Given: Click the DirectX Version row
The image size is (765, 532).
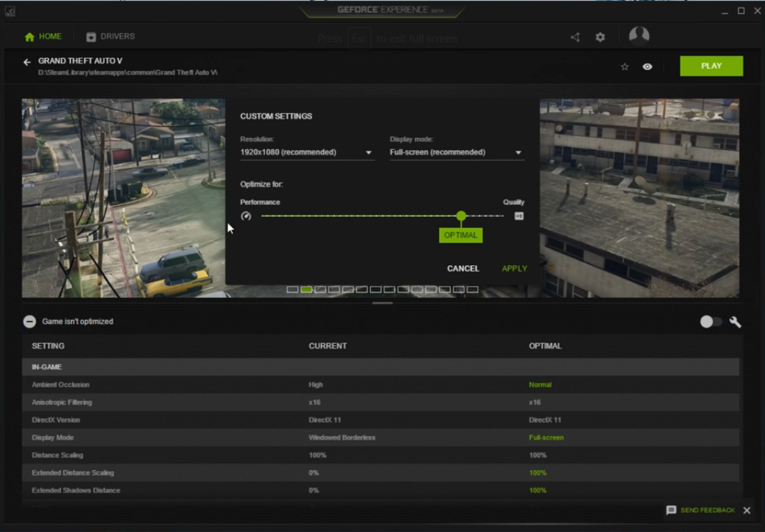Looking at the screenshot, I should coord(381,419).
